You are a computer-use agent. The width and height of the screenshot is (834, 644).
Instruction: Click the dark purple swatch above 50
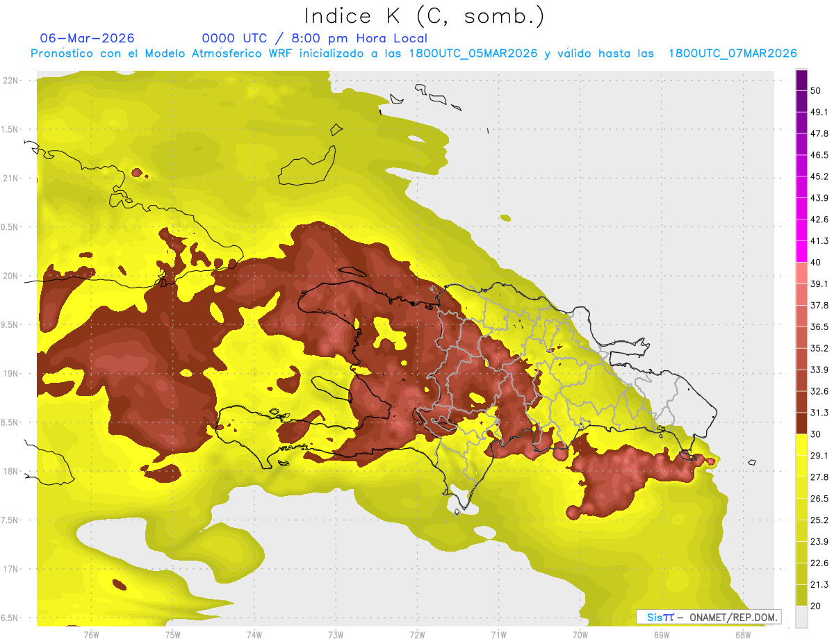(801, 80)
